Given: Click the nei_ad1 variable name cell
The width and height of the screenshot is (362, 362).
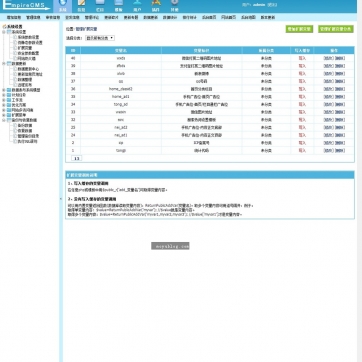Looking at the screenshot, I should (121, 135).
